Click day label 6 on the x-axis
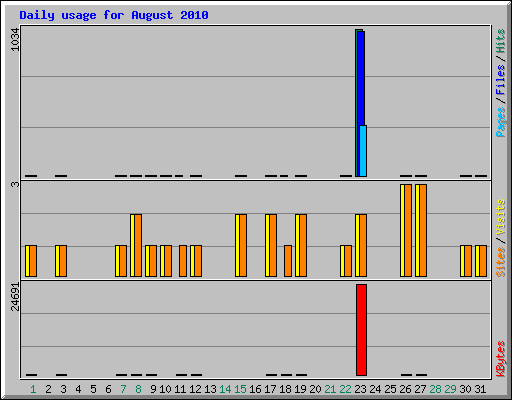This screenshot has height=400, width=512. pos(108,389)
